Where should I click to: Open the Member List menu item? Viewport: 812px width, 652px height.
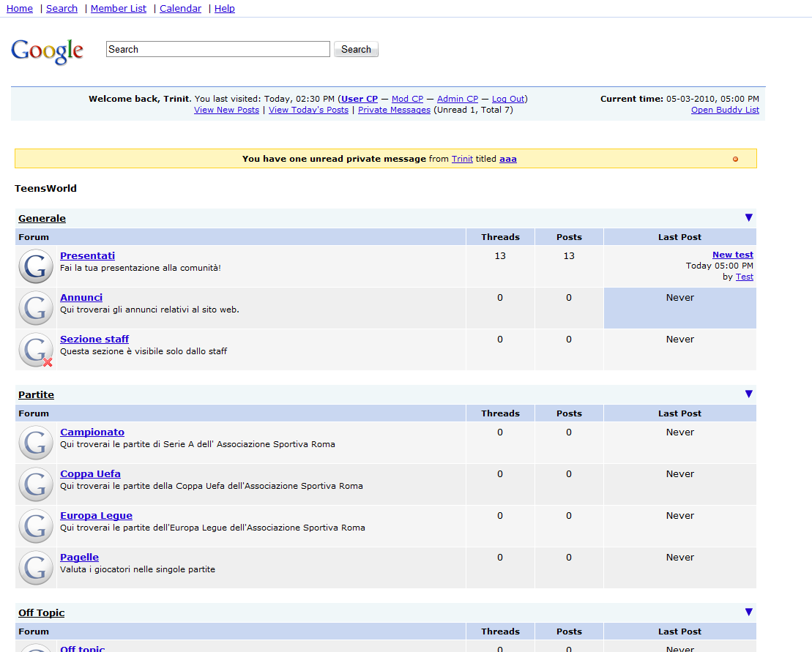click(118, 9)
